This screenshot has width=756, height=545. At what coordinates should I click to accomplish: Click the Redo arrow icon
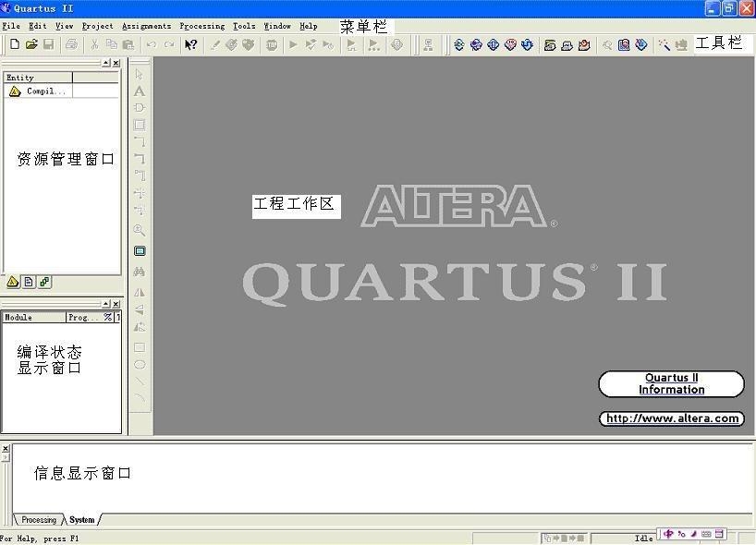coord(169,44)
